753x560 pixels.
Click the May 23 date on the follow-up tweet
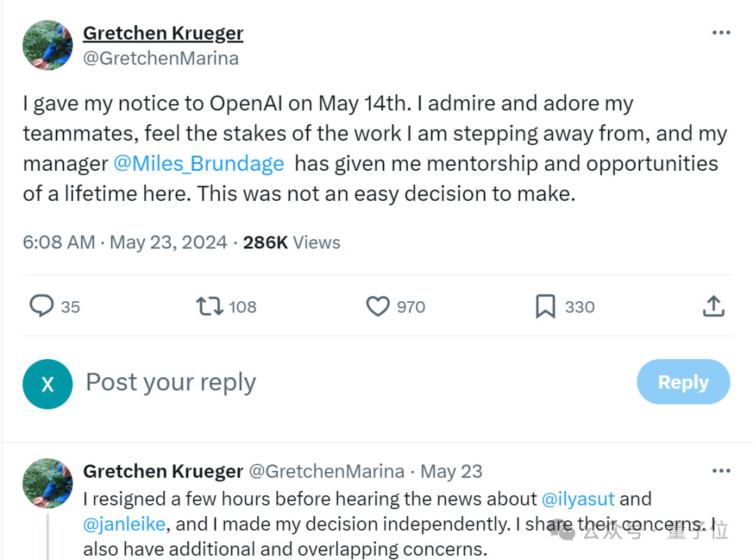451,471
